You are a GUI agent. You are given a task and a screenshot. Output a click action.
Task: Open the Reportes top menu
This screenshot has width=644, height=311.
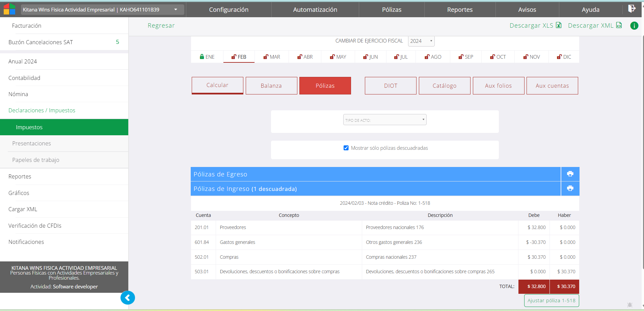pos(460,10)
